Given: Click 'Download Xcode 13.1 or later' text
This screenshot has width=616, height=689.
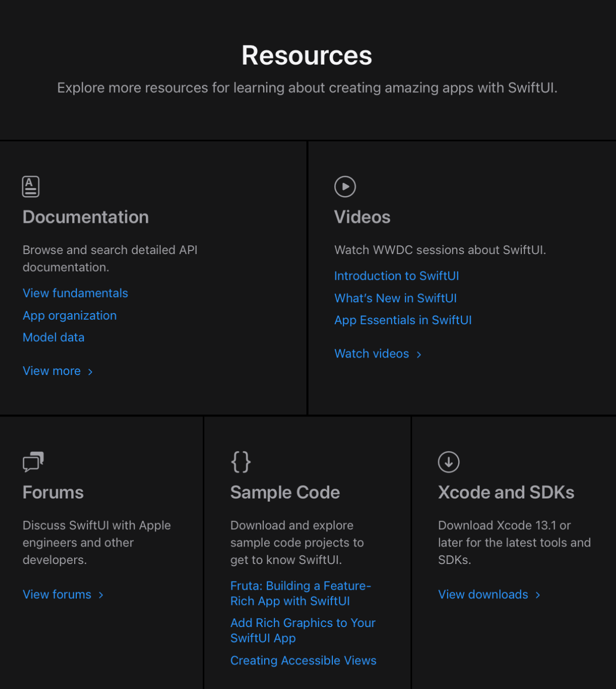Looking at the screenshot, I should coord(515,542).
